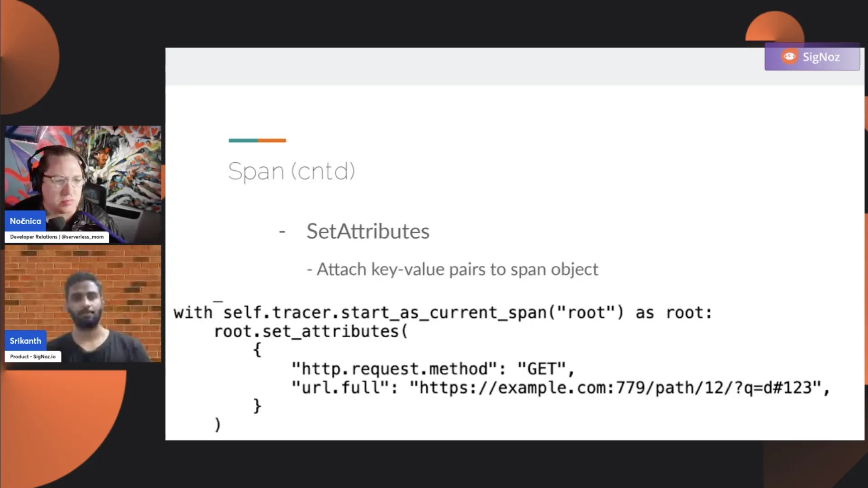This screenshot has height=488, width=868.
Task: Click the teal-orange accent bar above title
Action: 257,141
